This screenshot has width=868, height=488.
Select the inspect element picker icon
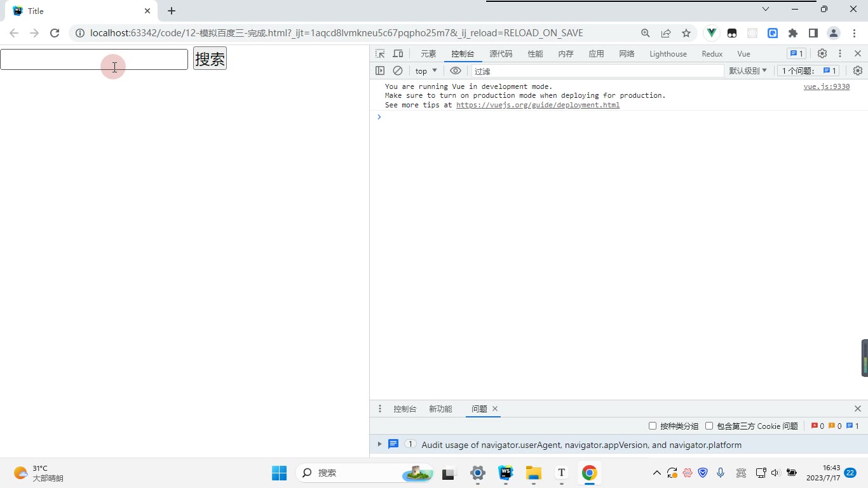pyautogui.click(x=380, y=54)
